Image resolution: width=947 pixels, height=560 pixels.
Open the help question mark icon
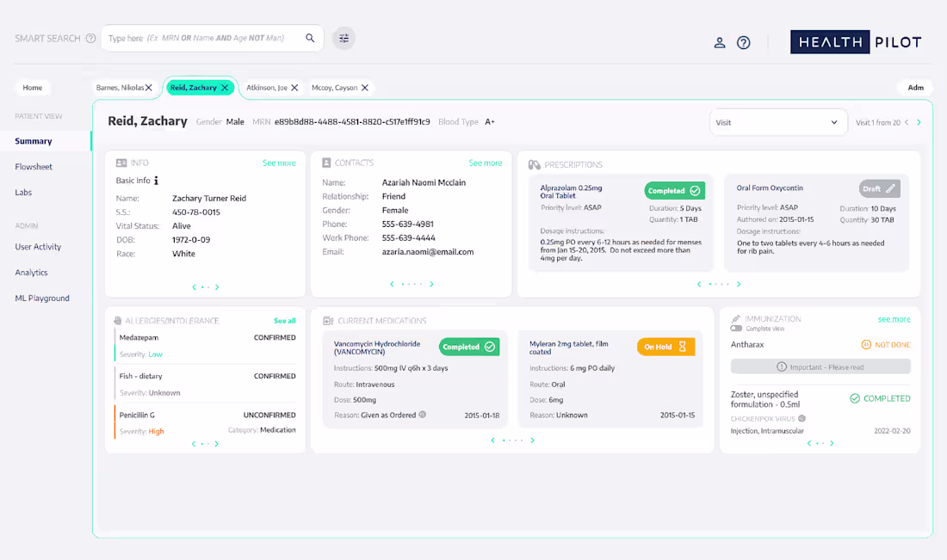(x=744, y=43)
